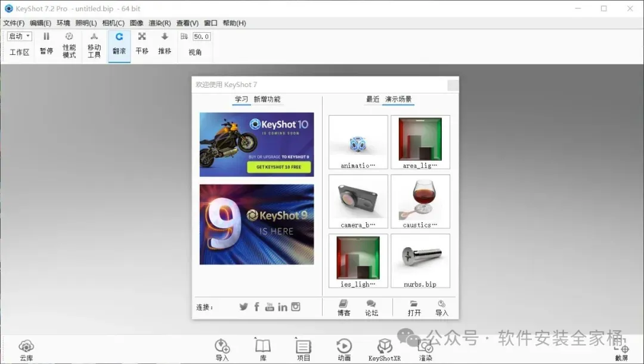Open the animatio… demo scene
This screenshot has height=364, width=644.
click(x=358, y=142)
